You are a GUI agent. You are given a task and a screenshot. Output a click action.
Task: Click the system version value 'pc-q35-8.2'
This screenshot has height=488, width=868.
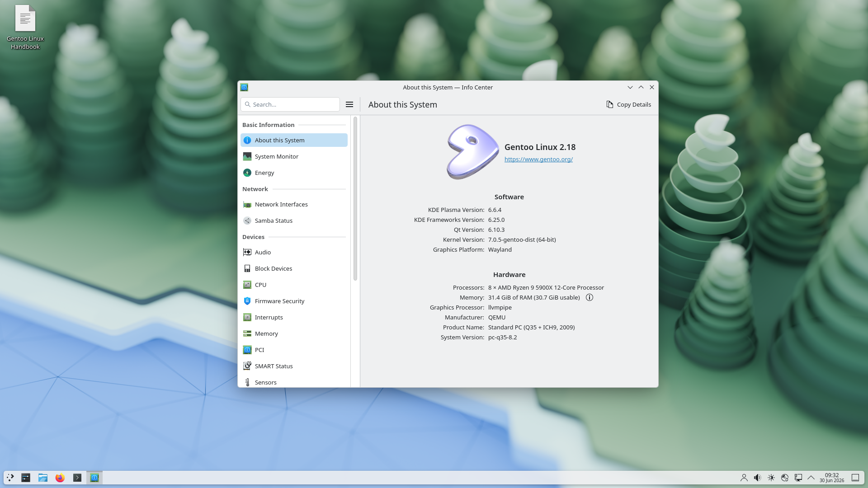(x=503, y=337)
